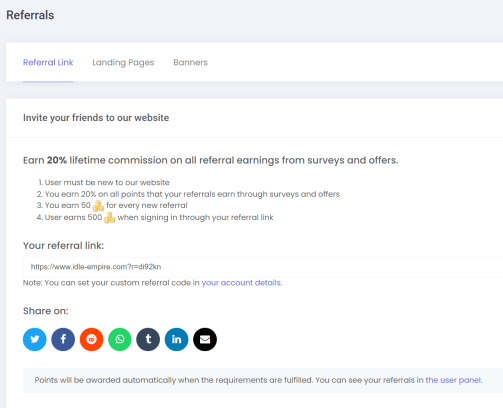Switch to the Landing Pages tab
The height and width of the screenshot is (408, 503).
point(123,62)
